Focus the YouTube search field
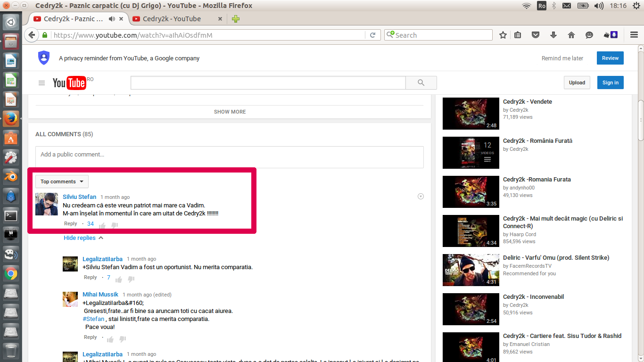 coord(268,82)
